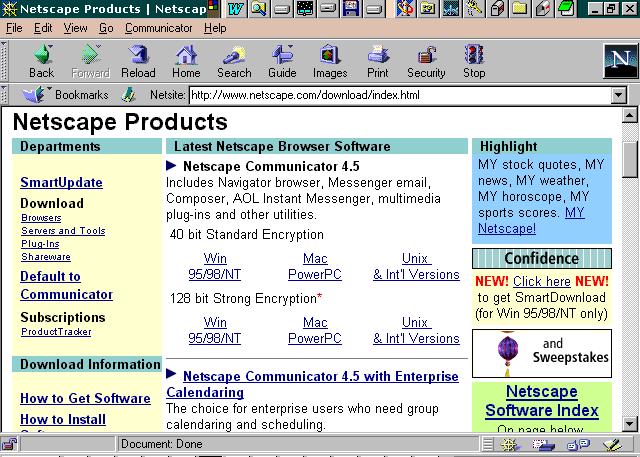Open the ProductTracker link
Viewport: 640px width, 457px height.
(56, 332)
